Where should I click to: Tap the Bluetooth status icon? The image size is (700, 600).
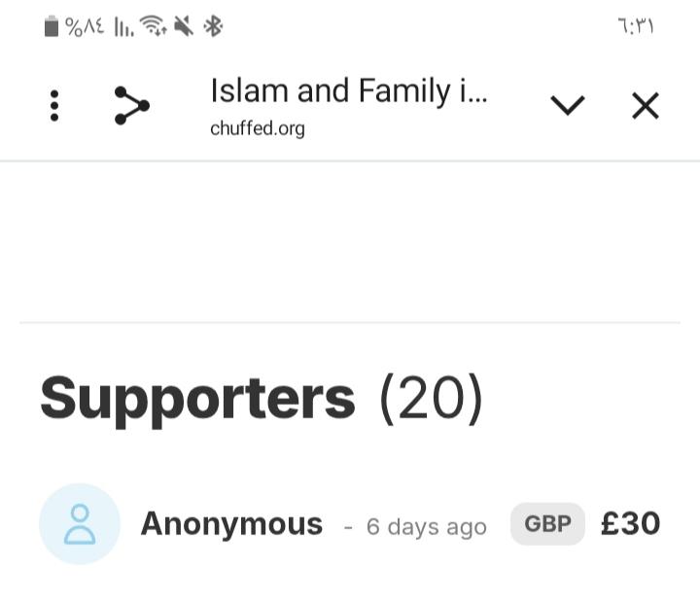[x=213, y=26]
